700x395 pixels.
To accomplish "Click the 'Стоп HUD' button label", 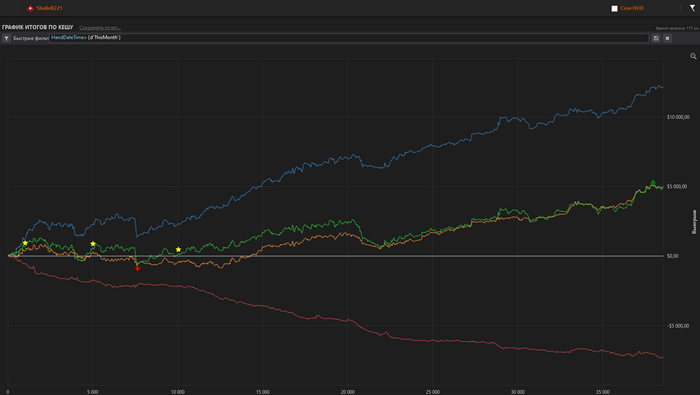I will click(632, 8).
